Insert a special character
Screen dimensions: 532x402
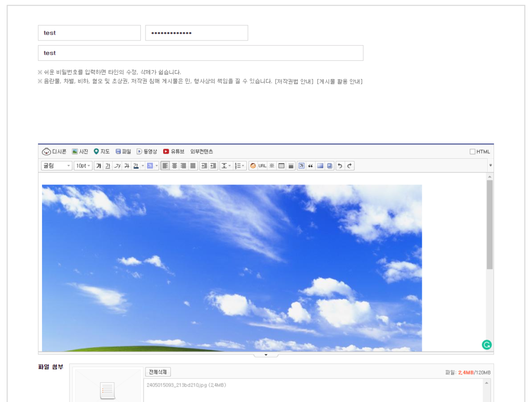tap(272, 166)
